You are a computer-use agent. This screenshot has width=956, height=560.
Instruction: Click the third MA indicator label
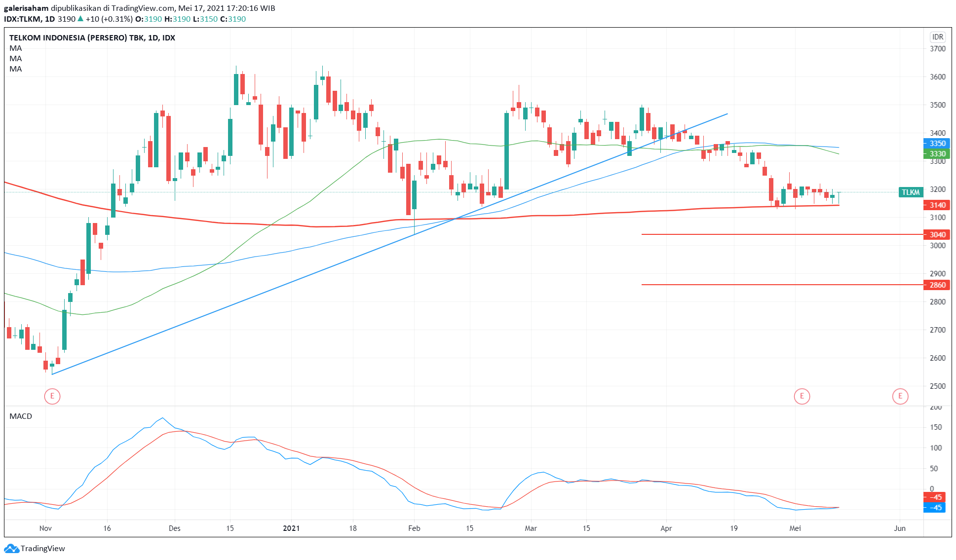pos(16,69)
